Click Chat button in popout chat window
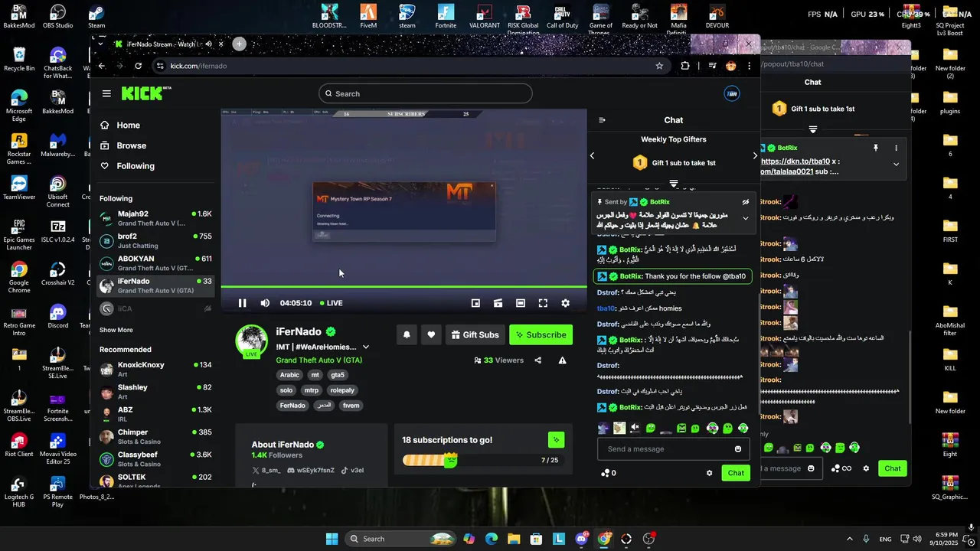 (x=893, y=468)
